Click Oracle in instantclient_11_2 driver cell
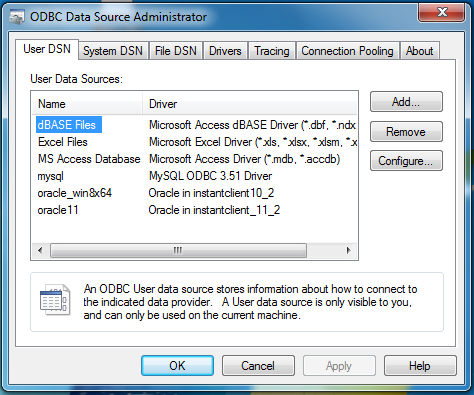 tap(214, 210)
